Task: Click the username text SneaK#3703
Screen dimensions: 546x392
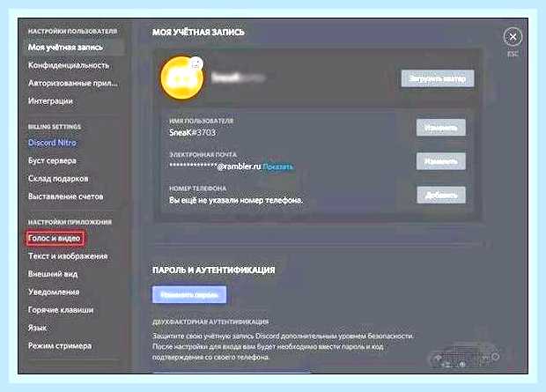Action: (192, 133)
